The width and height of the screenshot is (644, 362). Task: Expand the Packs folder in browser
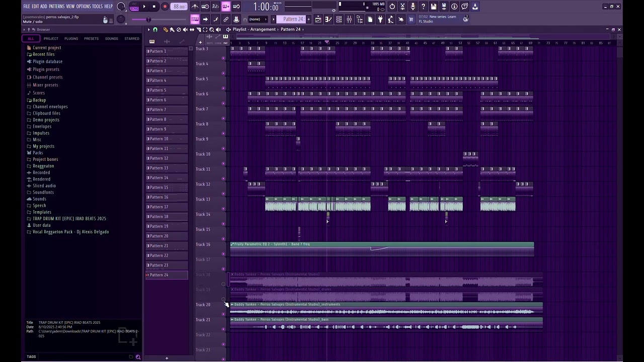[38, 153]
